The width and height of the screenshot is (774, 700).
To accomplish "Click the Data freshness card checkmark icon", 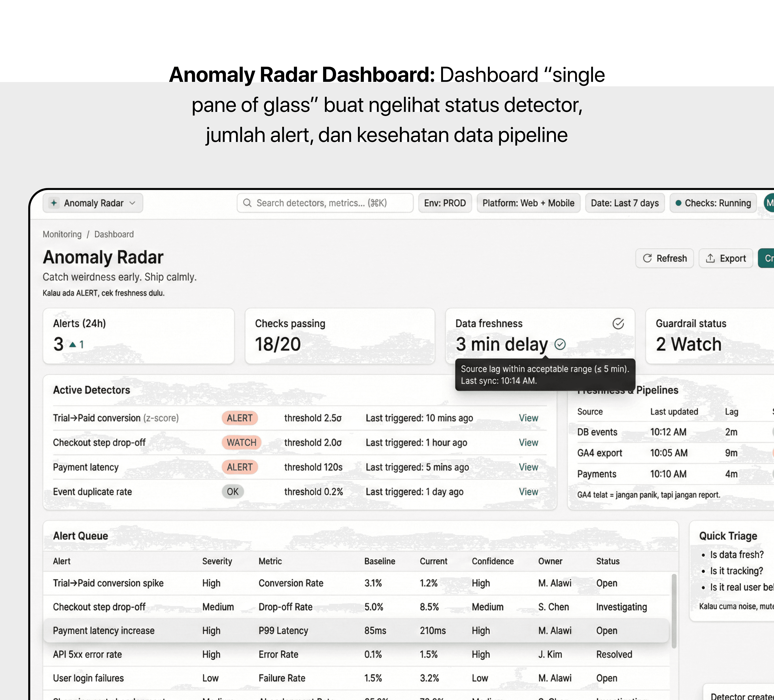I will [618, 323].
